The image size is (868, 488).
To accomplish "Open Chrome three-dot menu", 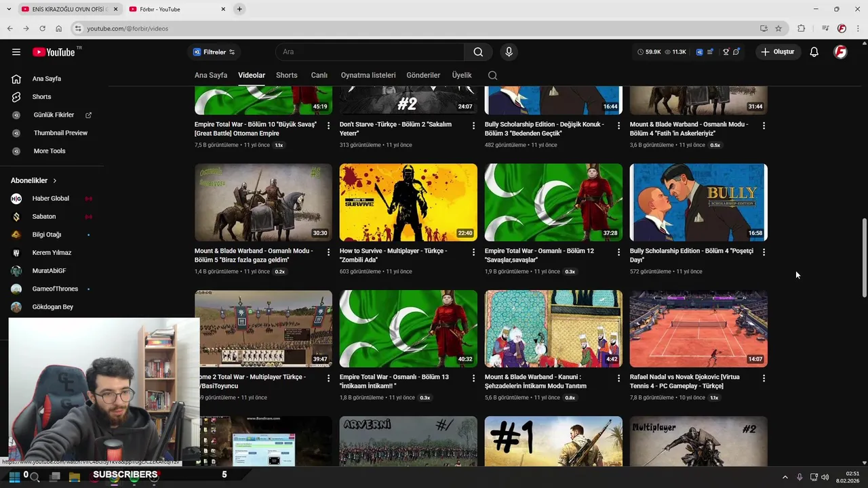I will (857, 28).
